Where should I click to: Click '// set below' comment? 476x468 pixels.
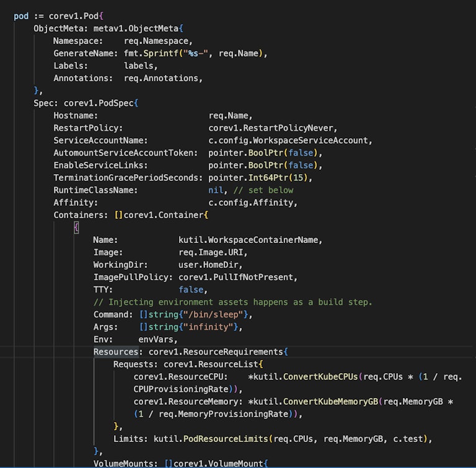click(263, 190)
